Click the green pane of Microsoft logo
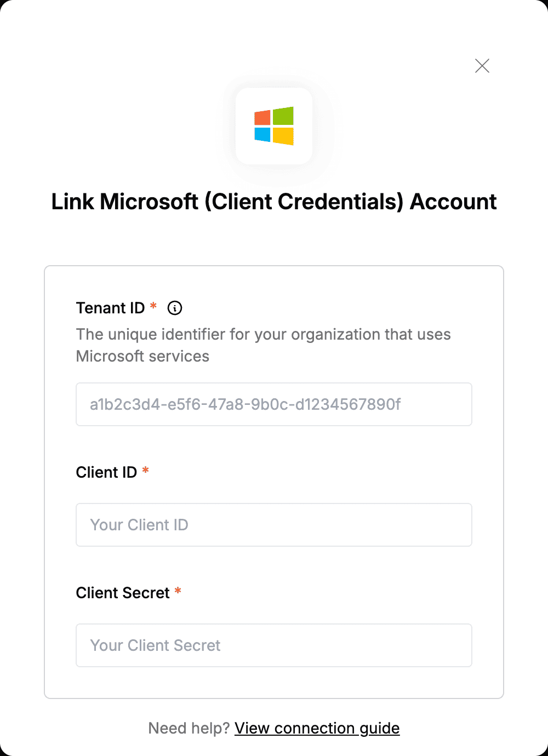548x756 pixels. pyautogui.click(x=283, y=116)
